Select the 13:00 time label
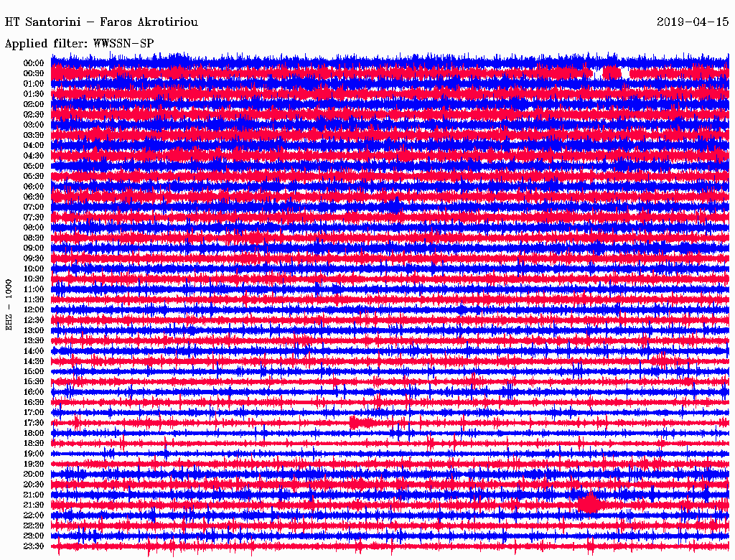Screen dimensions: 735x560 pyautogui.click(x=34, y=330)
